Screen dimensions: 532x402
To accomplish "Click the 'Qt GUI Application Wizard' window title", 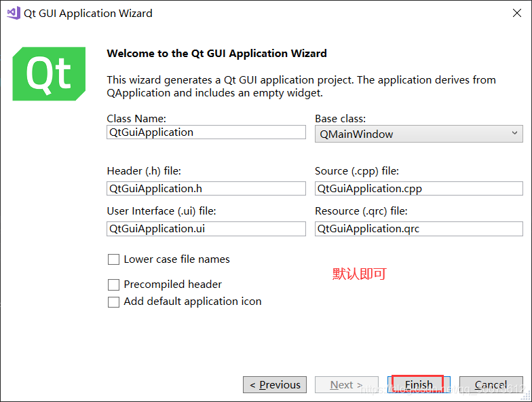I will tap(88, 14).
